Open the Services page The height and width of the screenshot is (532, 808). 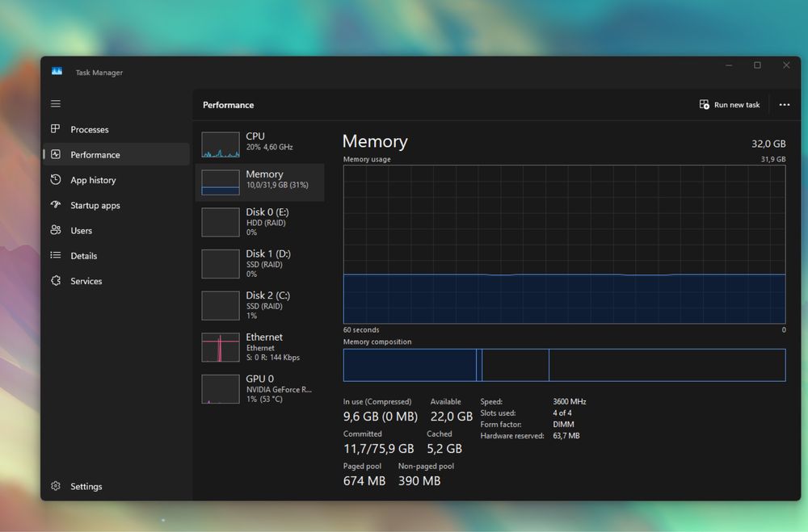coord(117,281)
